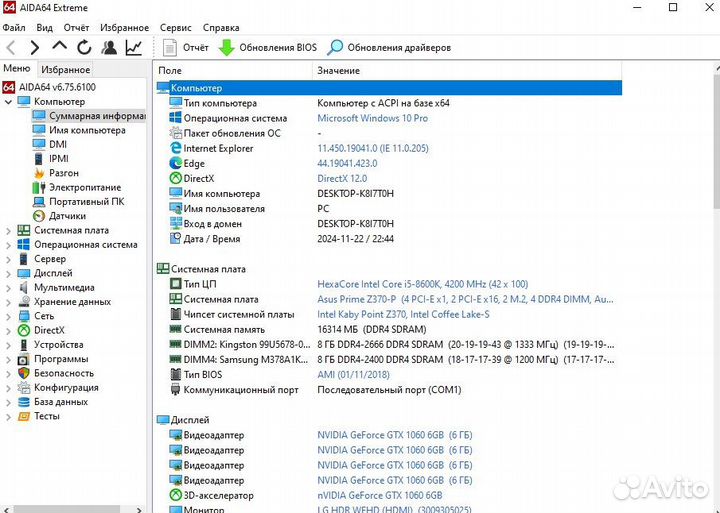Go forward with the right arrow toolbar icon
Image resolution: width=720 pixels, height=513 pixels.
[x=34, y=47]
